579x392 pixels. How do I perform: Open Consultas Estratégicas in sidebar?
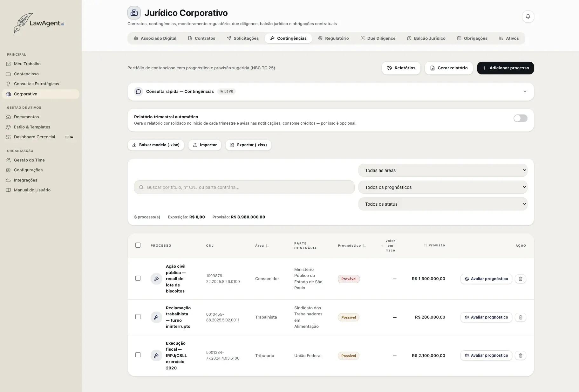click(41, 84)
